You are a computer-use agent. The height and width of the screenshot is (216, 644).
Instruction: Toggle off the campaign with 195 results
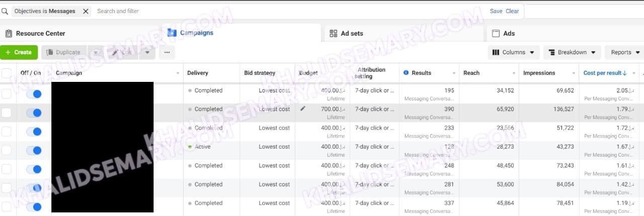[34, 94]
